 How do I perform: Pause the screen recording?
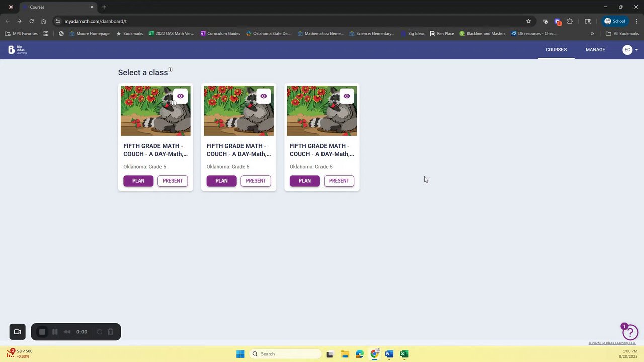click(55, 332)
